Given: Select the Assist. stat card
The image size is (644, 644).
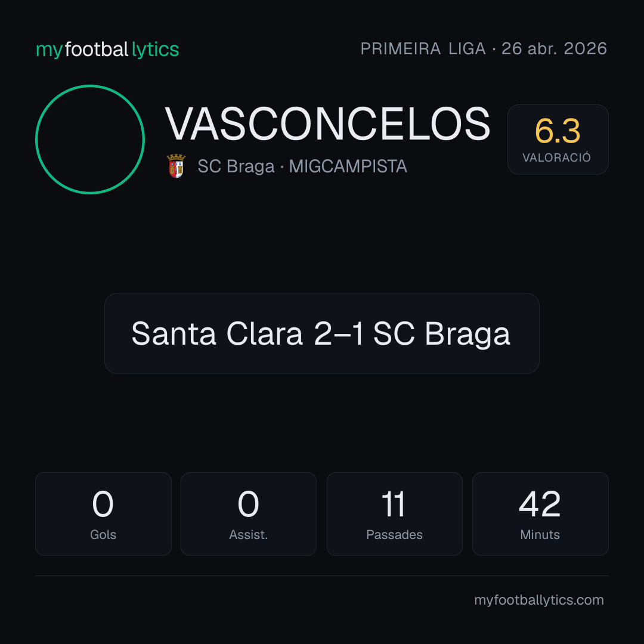Looking at the screenshot, I should 249,514.
